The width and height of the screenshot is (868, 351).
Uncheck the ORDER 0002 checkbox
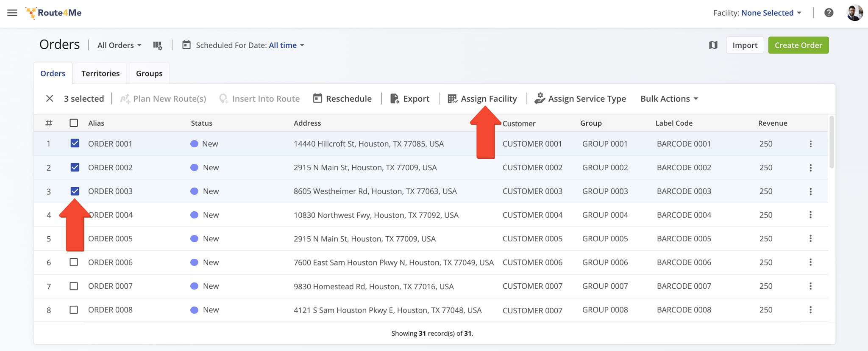(75, 167)
